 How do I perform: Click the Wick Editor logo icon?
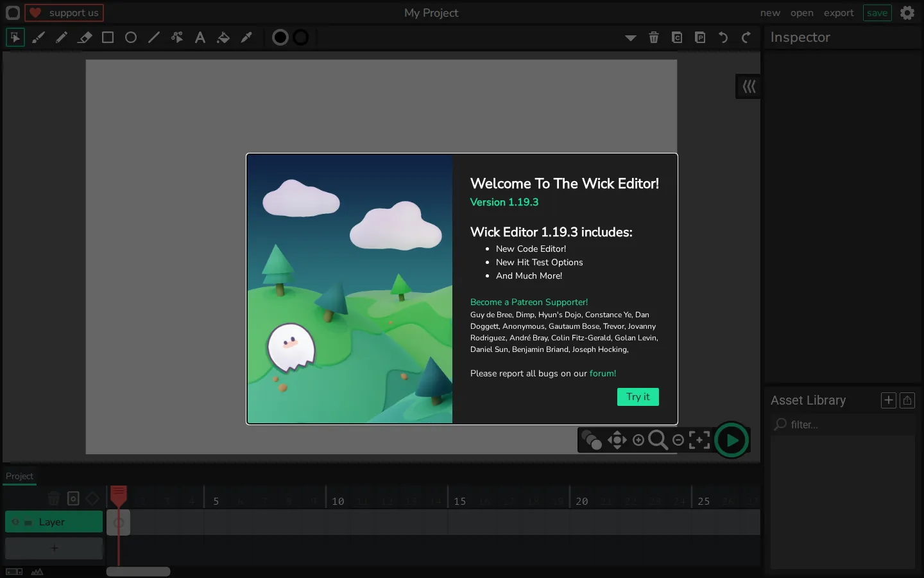[x=13, y=13]
